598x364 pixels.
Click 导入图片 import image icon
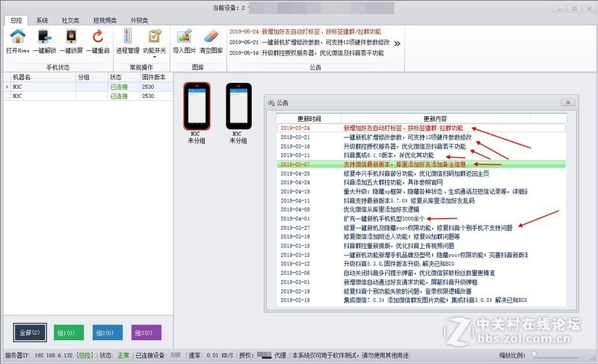tap(184, 37)
